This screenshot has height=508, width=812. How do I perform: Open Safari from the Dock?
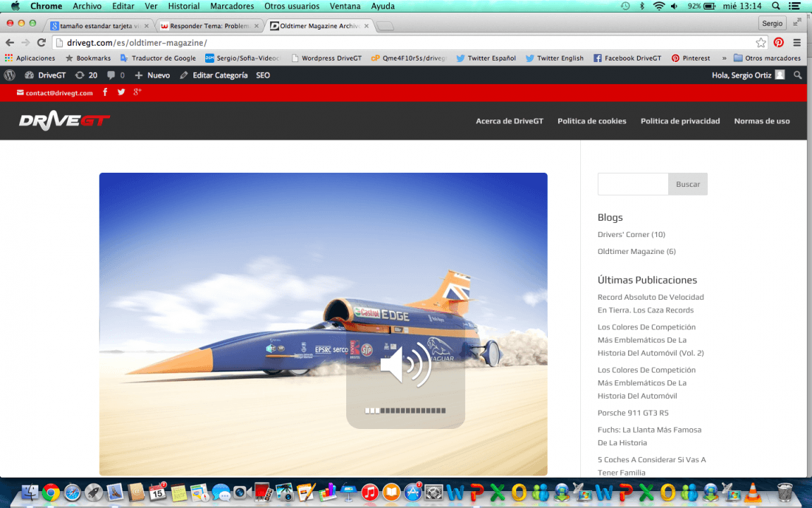click(72, 492)
